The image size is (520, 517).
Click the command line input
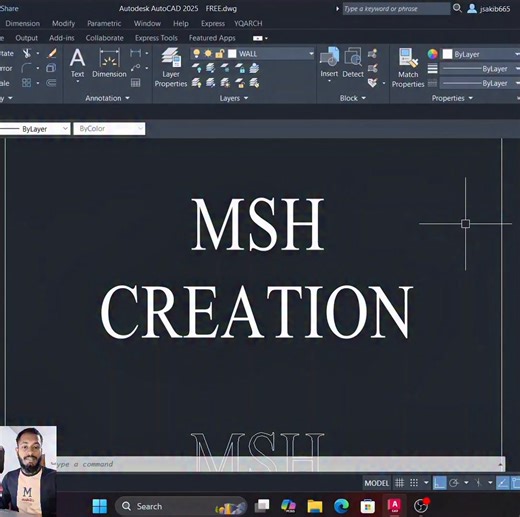click(277, 464)
